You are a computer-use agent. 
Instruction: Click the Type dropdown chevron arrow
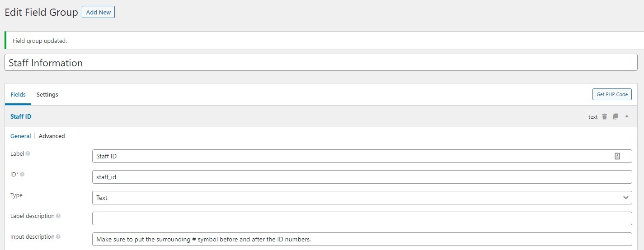click(x=625, y=198)
